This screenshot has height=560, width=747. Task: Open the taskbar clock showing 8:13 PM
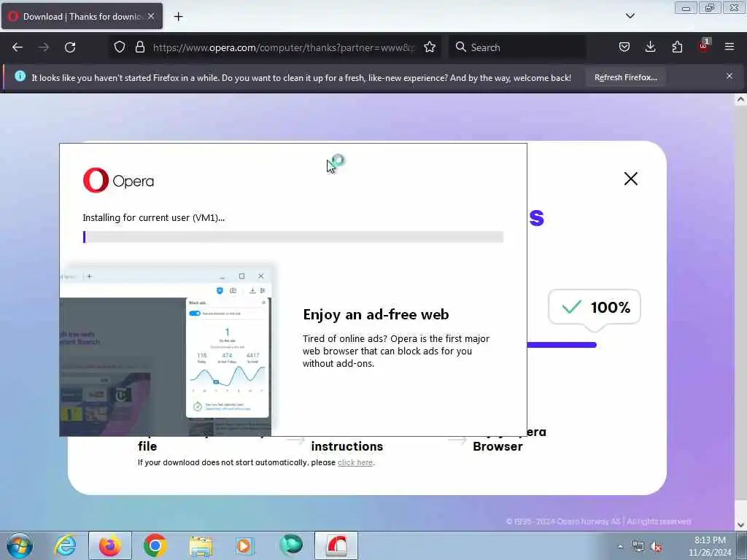click(710, 546)
